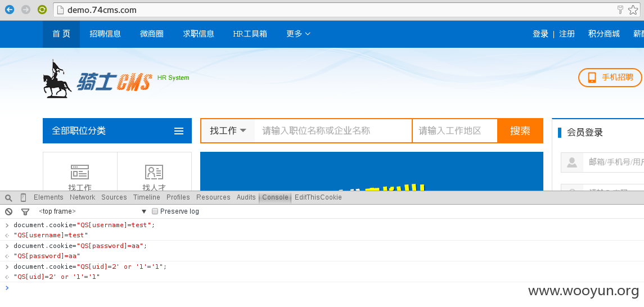Click the user avatar icon in login field
This screenshot has width=644, height=307.
(571, 162)
